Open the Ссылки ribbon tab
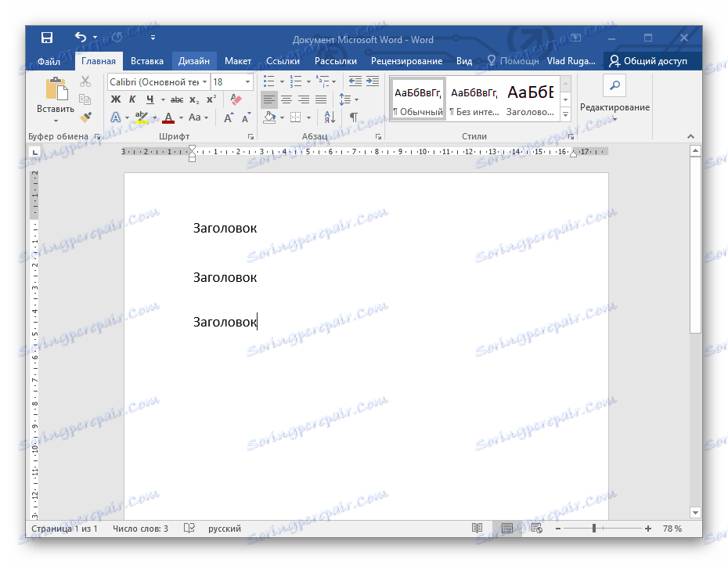 283,61
